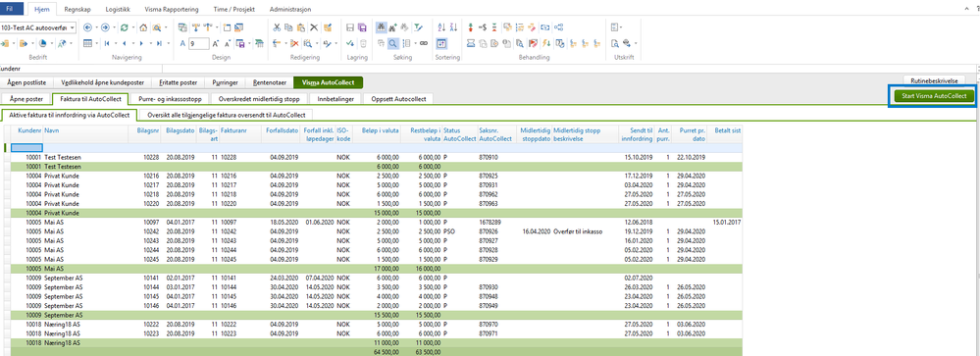Click the font size field showing 9
The image size is (980, 356).
click(199, 43)
